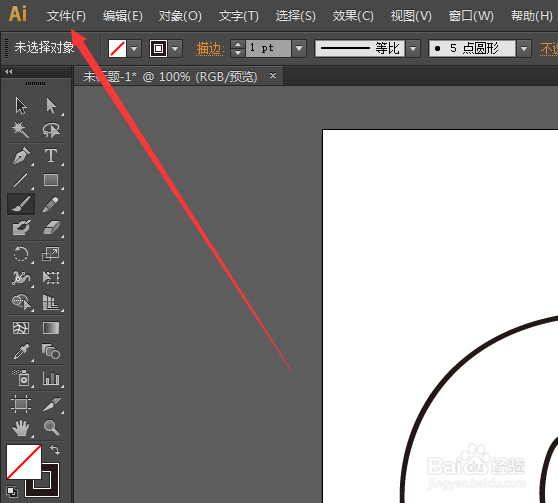
Task: Select the Symbol Sprayer tool
Action: pyautogui.click(x=21, y=378)
